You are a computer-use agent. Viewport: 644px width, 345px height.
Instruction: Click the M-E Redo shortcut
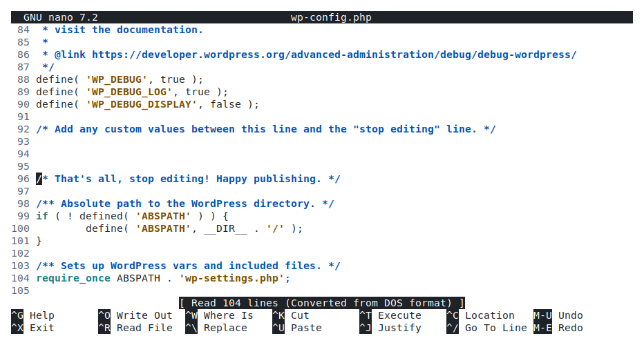[558, 328]
